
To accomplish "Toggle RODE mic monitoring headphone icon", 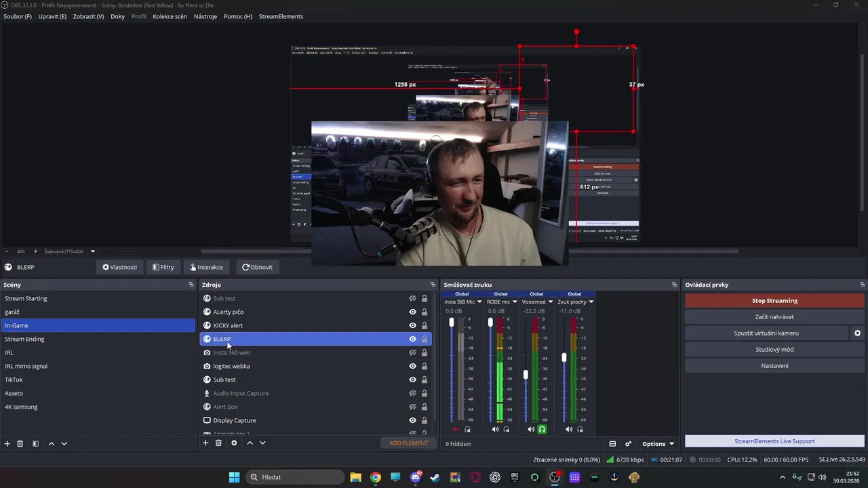I will point(506,429).
